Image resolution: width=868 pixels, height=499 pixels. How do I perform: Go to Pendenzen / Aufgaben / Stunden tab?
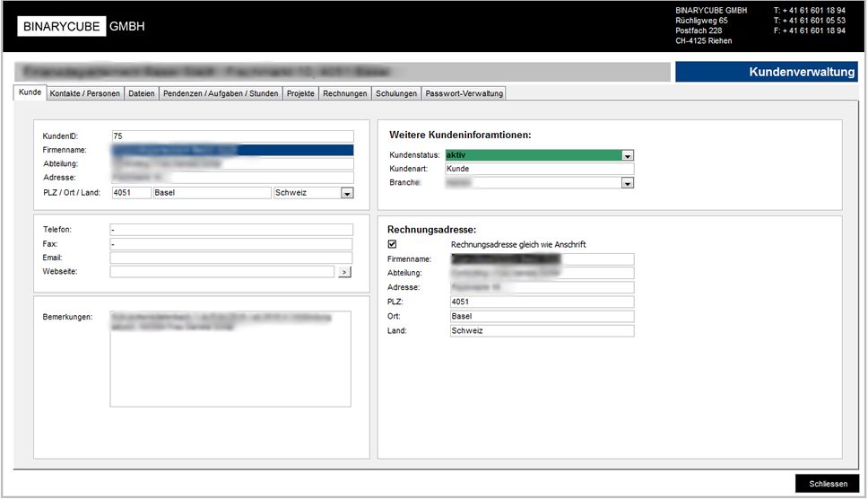pos(221,93)
